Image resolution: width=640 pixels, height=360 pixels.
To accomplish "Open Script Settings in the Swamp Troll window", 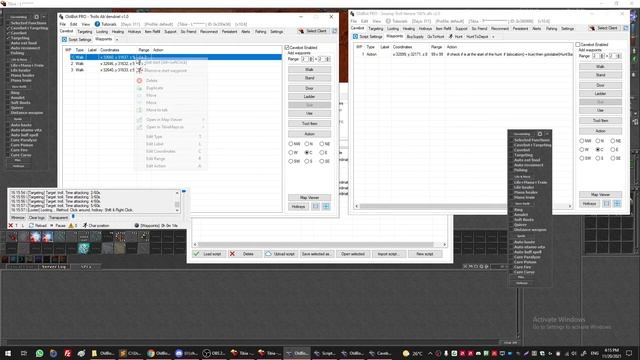I will 368,37.
